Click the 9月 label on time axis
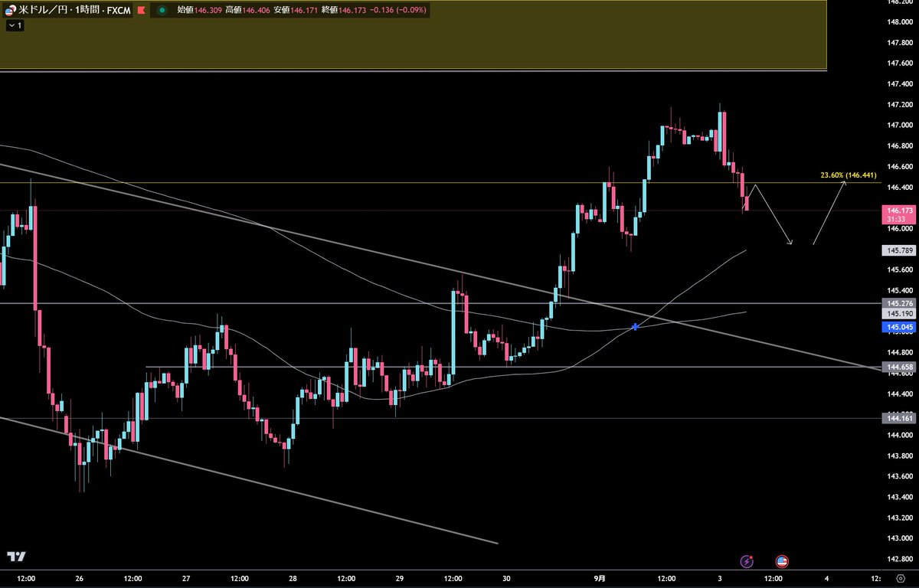Screen dimensions: 919x588 pyautogui.click(x=600, y=580)
